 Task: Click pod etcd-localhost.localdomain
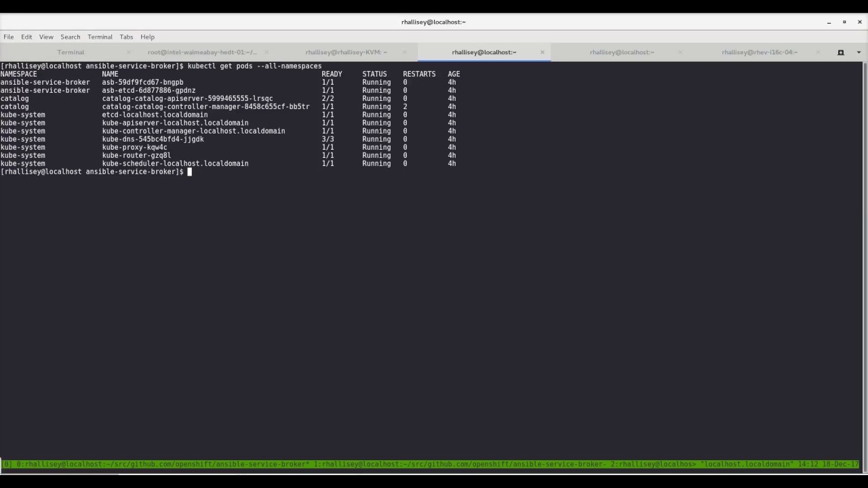coord(155,115)
